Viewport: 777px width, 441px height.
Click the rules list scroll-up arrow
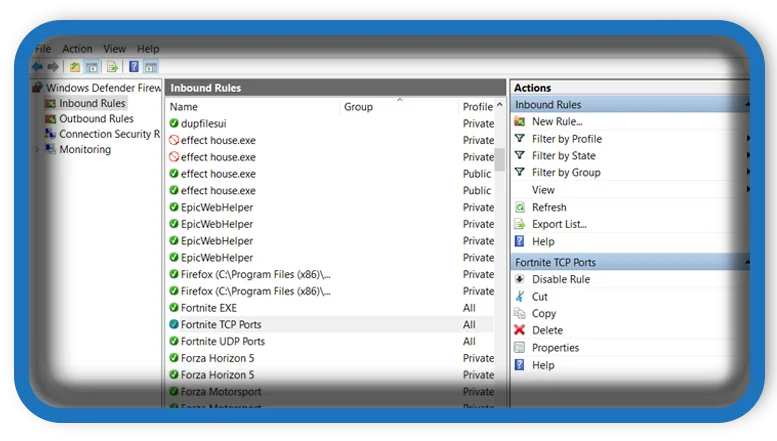pyautogui.click(x=500, y=105)
